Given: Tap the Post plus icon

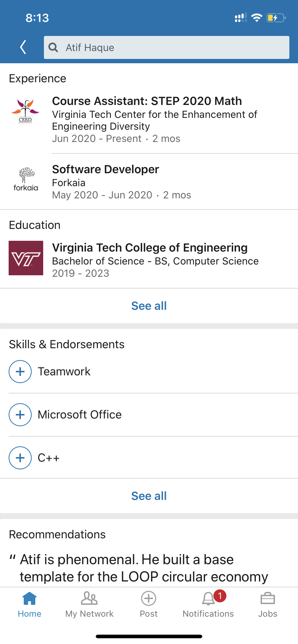Looking at the screenshot, I should [149, 599].
